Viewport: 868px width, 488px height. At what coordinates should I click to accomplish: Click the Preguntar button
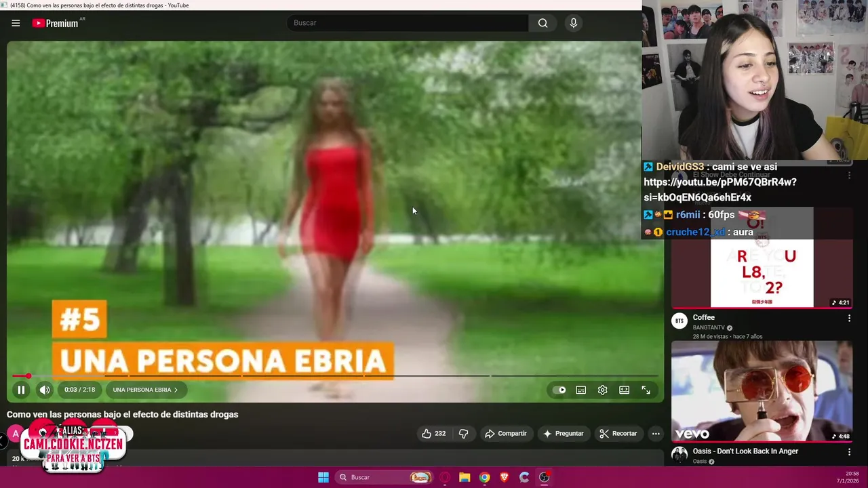564,434
